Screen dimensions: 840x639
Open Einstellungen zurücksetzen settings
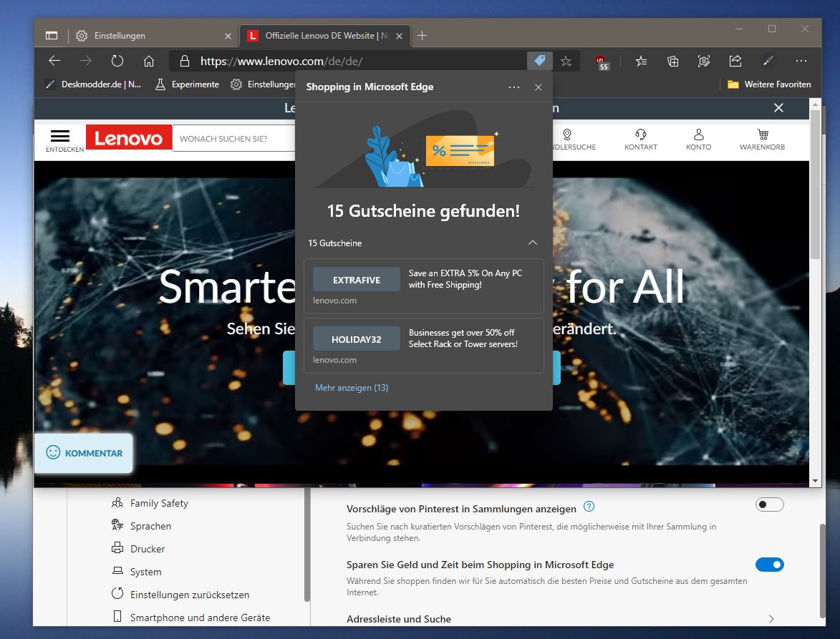tap(180, 595)
